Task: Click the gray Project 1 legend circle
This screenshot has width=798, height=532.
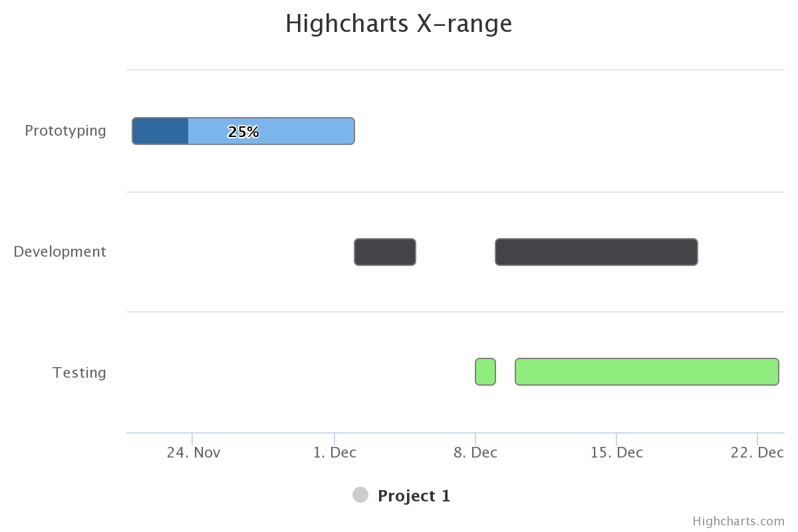Action: 360,495
